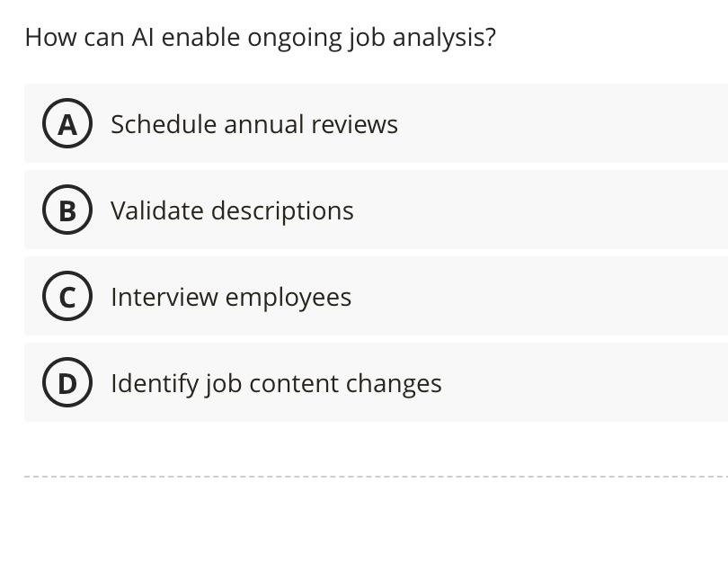Click the Interview employees answer text
Image resolution: width=728 pixels, height=581 pixels.
(x=230, y=296)
